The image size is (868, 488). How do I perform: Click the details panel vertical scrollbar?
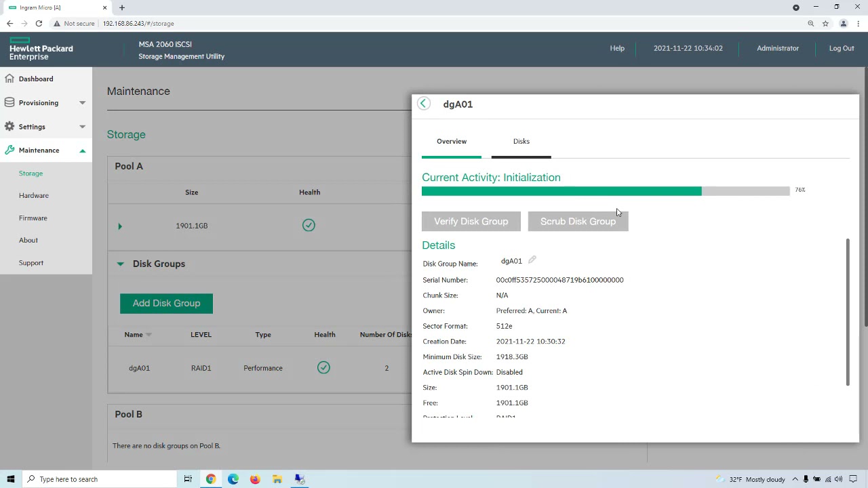click(x=848, y=312)
